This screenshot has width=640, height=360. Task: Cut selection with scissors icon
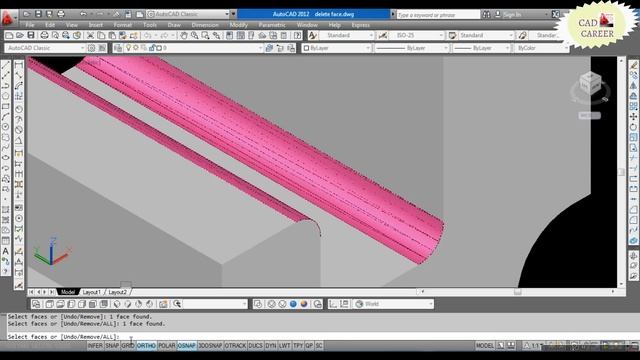pos(90,36)
